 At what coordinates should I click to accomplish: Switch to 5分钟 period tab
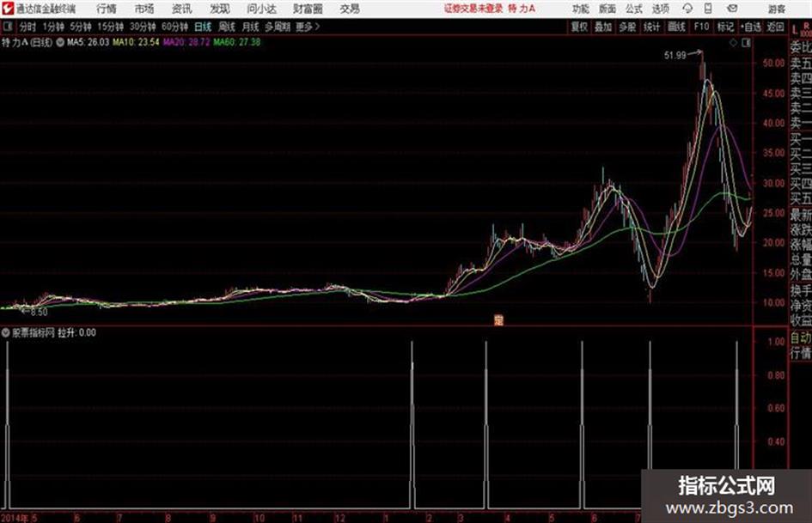coord(81,27)
